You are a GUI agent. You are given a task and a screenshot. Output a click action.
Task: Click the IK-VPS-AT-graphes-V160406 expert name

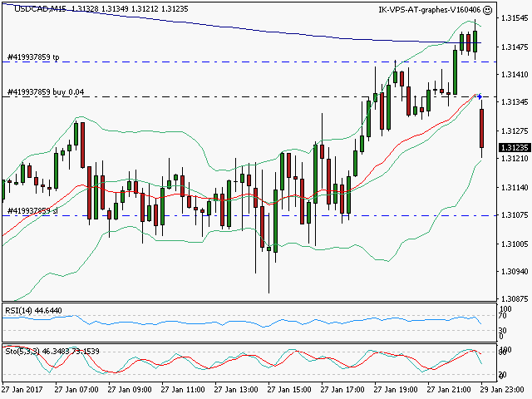pos(430,10)
